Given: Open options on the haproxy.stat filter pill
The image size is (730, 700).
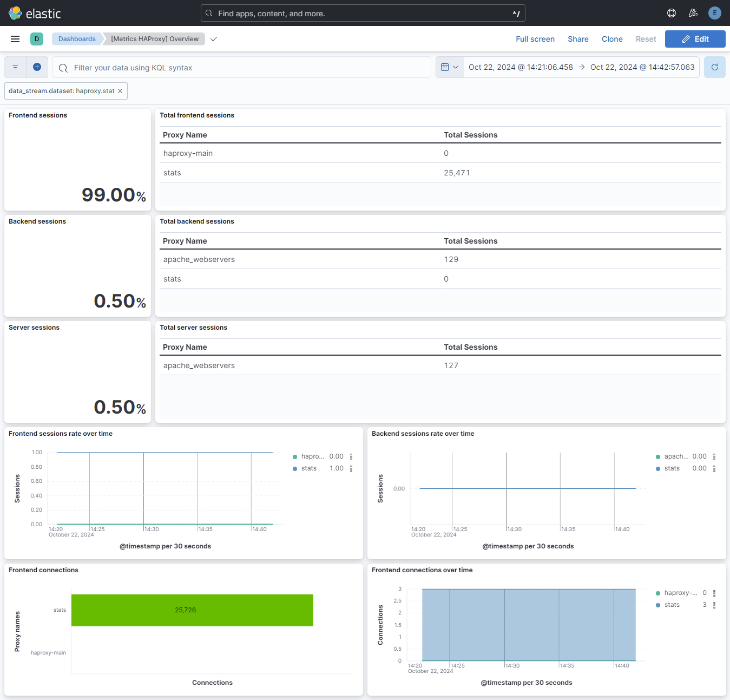Looking at the screenshot, I should 61,90.
